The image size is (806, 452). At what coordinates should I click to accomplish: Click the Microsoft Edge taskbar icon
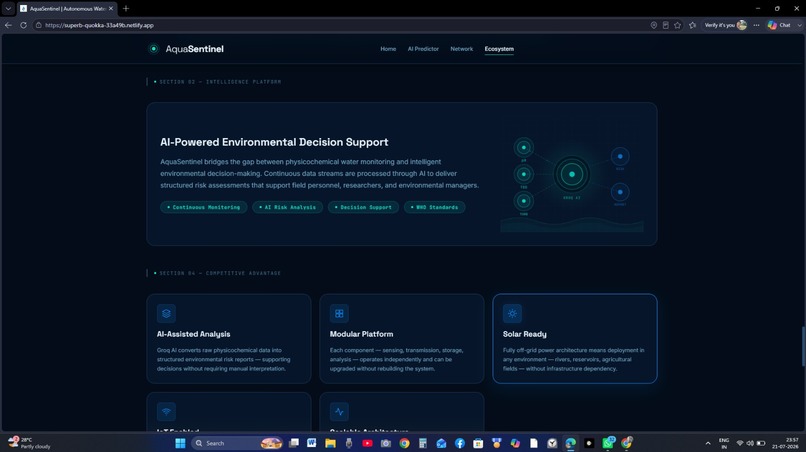(571, 443)
